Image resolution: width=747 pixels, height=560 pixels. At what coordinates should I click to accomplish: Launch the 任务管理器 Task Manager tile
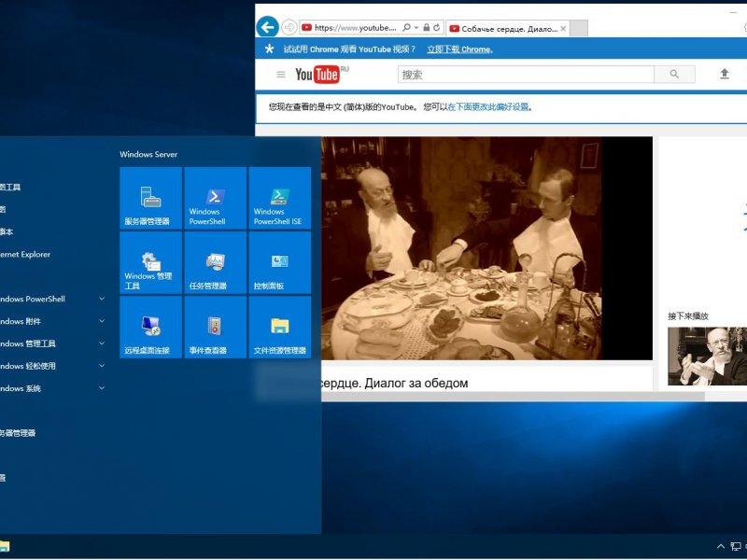point(216,262)
